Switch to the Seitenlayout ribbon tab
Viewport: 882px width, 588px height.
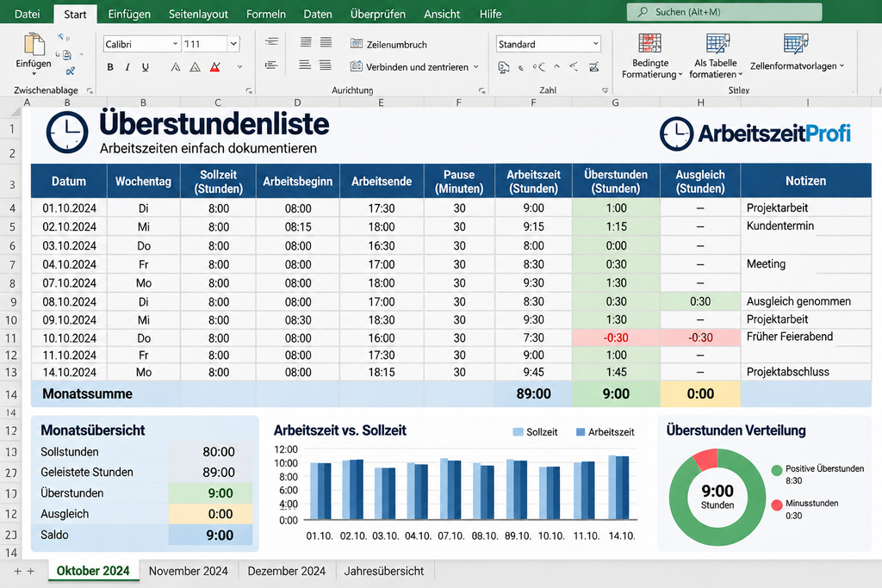click(x=198, y=14)
